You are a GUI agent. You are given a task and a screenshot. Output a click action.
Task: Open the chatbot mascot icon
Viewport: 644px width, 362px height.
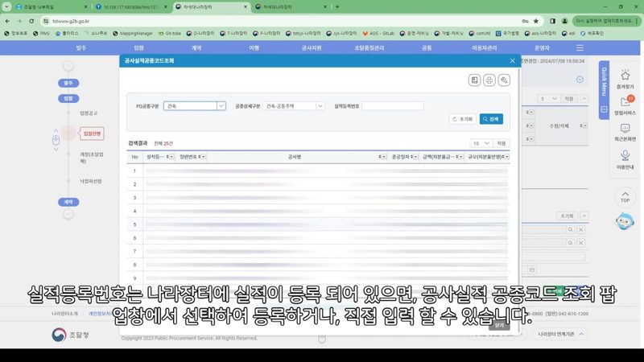pos(625,221)
